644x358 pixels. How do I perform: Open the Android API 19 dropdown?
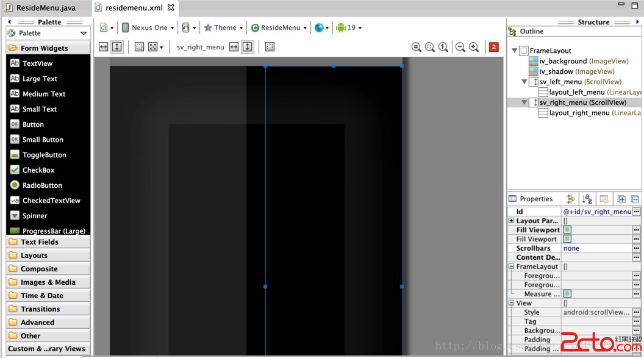[x=349, y=27]
